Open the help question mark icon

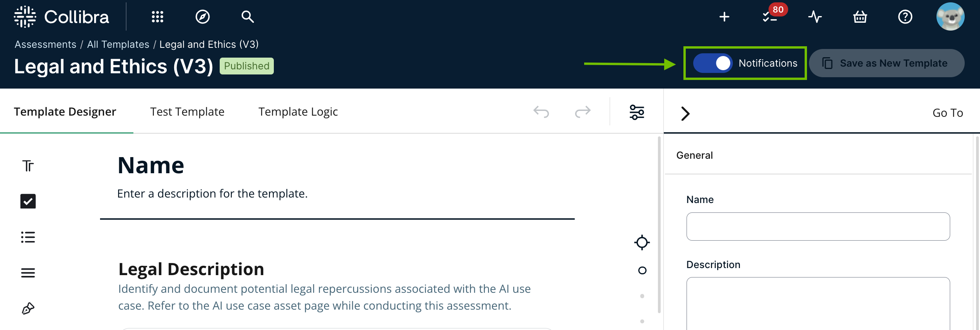click(905, 17)
